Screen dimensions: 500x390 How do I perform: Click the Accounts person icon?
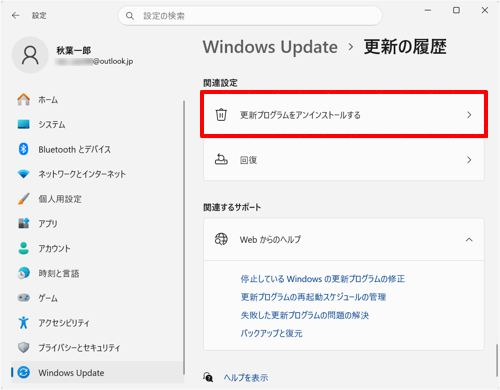[x=23, y=248]
